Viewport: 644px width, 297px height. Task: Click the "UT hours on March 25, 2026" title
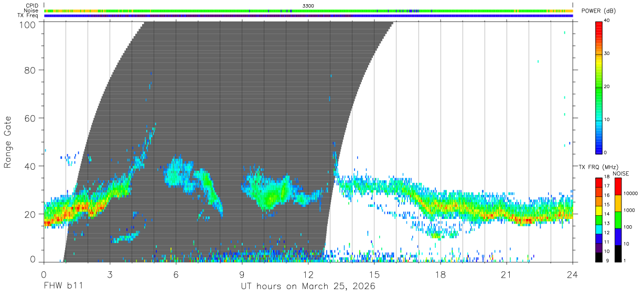pyautogui.click(x=308, y=287)
